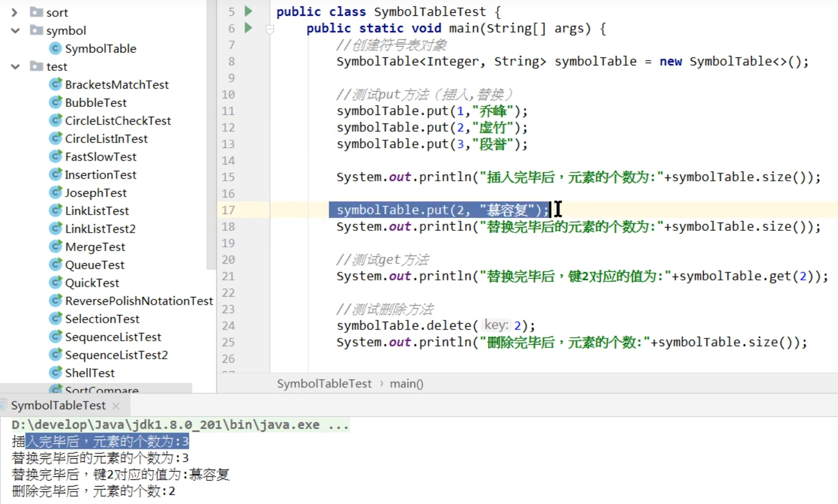Click the FastSlowTest class icon
The width and height of the screenshot is (838, 504).
[55, 156]
